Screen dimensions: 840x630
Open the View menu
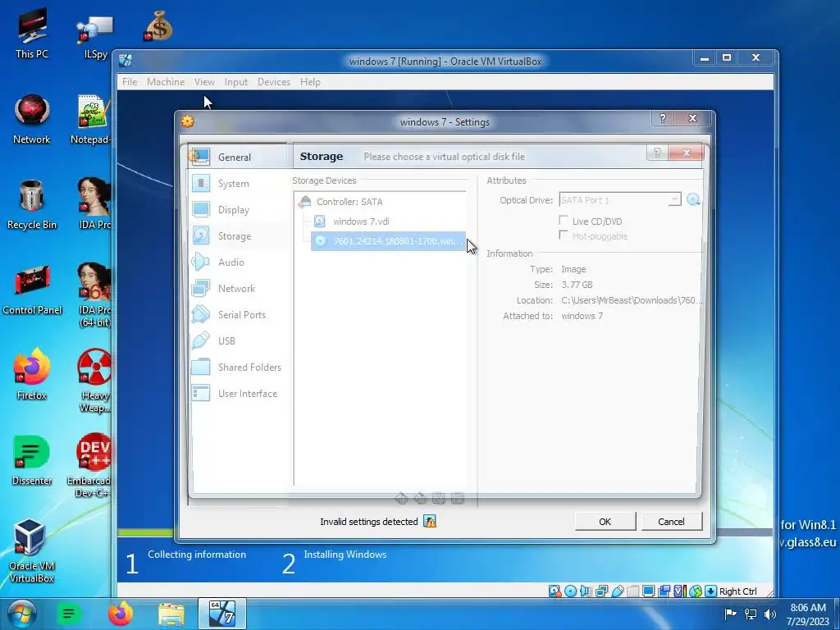pos(204,82)
